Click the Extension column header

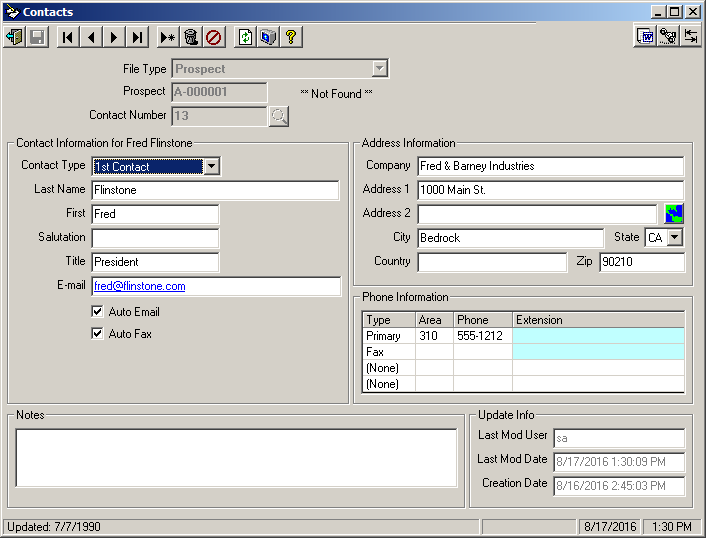click(598, 320)
